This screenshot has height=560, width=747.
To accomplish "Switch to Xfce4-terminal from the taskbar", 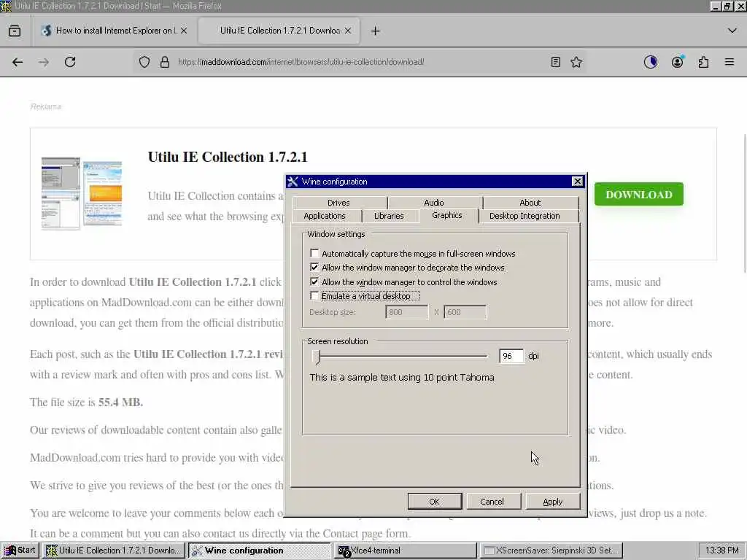I will [405, 551].
